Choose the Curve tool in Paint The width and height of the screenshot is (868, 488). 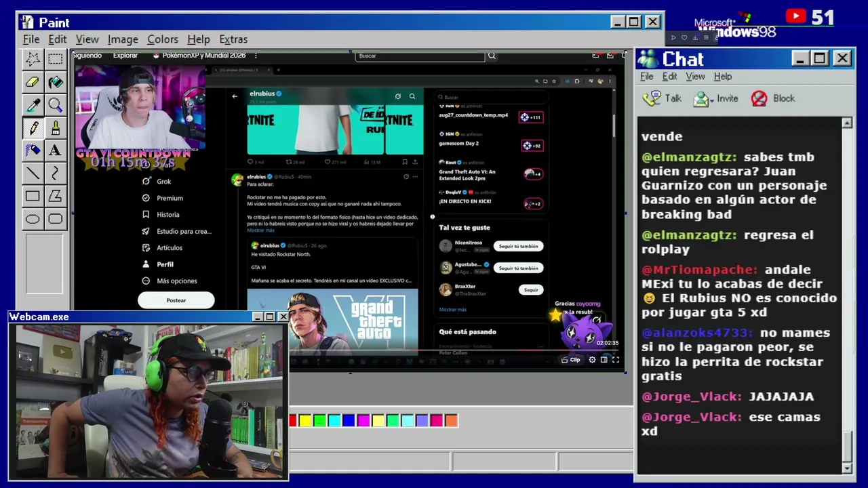55,174
